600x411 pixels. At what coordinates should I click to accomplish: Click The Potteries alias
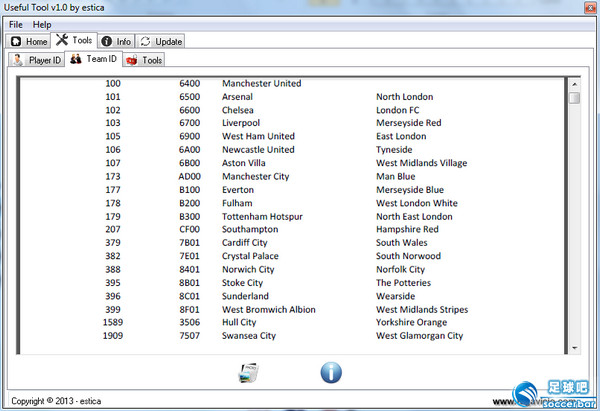pos(403,283)
